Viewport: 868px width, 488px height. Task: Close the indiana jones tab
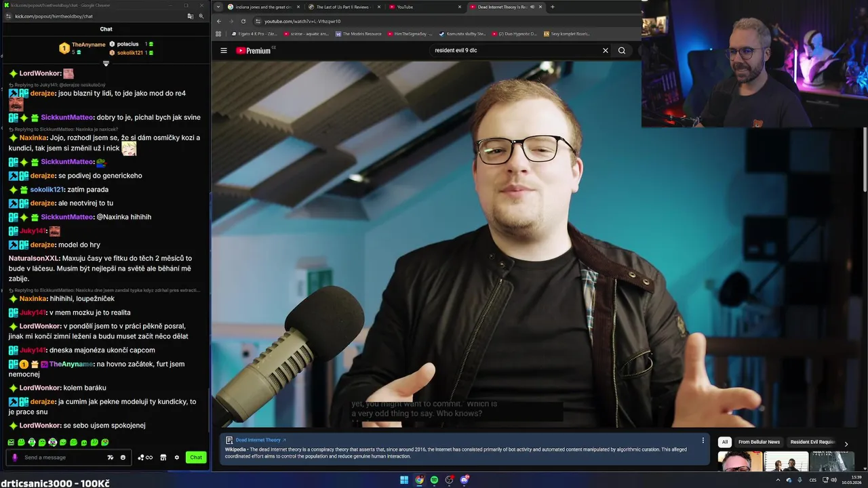coord(298,7)
